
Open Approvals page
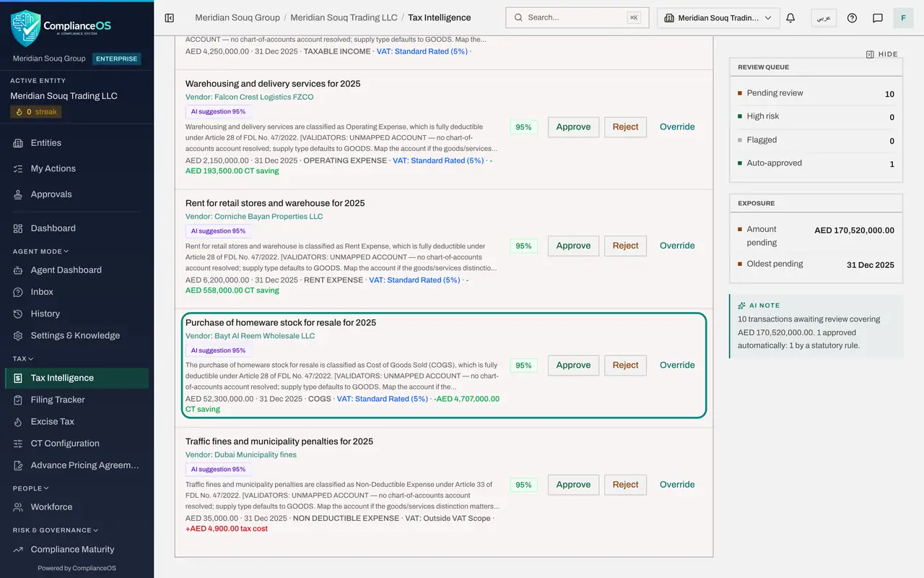pos(77,194)
